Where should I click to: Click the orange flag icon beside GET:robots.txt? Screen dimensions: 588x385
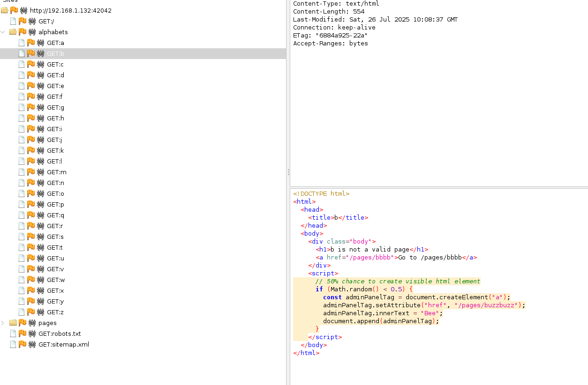(22, 333)
